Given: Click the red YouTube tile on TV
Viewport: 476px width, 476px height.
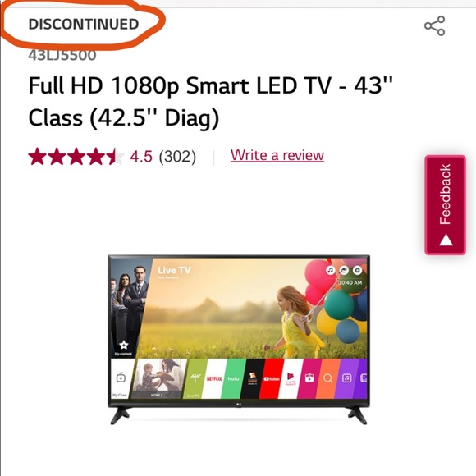Looking at the screenshot, I should (x=271, y=378).
